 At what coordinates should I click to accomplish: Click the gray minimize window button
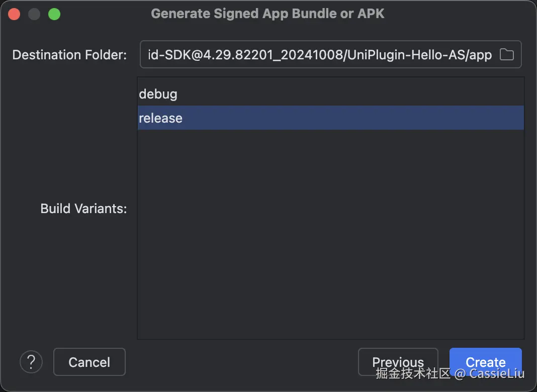34,14
